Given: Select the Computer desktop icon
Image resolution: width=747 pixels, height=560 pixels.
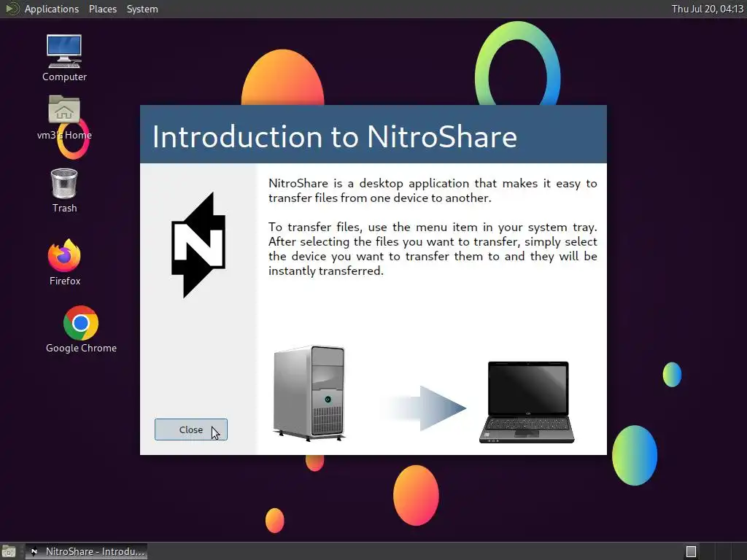Looking at the screenshot, I should point(64,58).
